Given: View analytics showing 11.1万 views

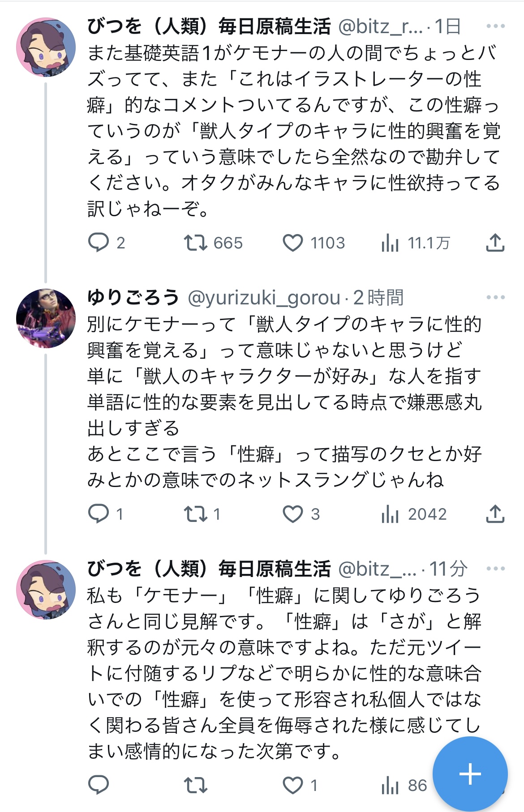Looking at the screenshot, I should click(x=390, y=243).
